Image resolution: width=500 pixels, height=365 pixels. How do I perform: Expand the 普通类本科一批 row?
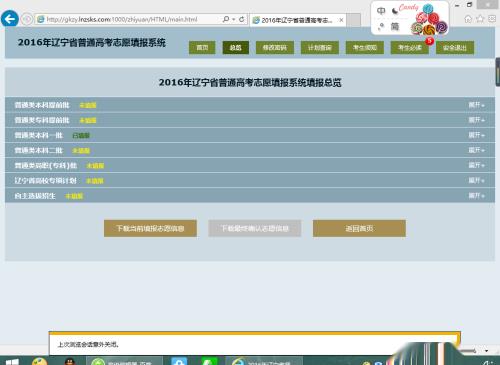click(x=476, y=135)
